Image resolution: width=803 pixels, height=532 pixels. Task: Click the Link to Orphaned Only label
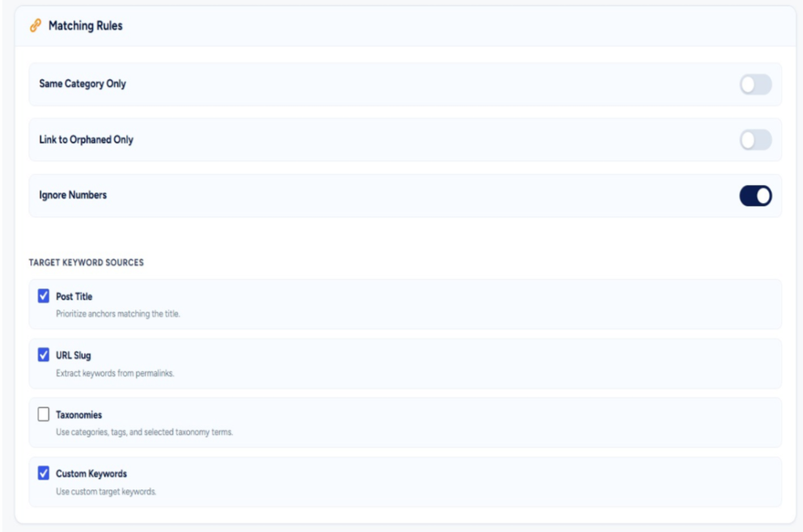[86, 139]
